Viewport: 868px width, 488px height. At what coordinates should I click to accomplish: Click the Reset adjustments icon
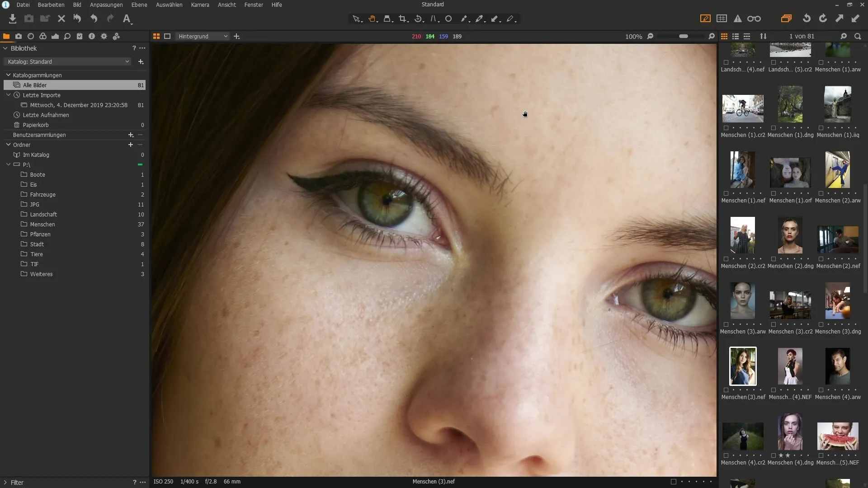77,19
